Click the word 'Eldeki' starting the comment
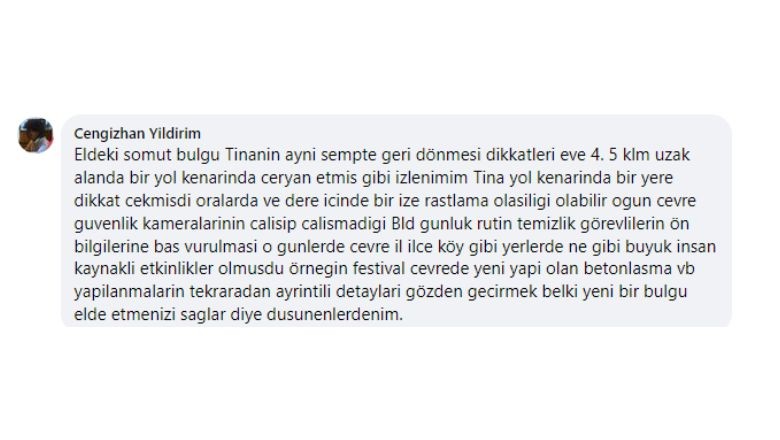 (x=96, y=155)
